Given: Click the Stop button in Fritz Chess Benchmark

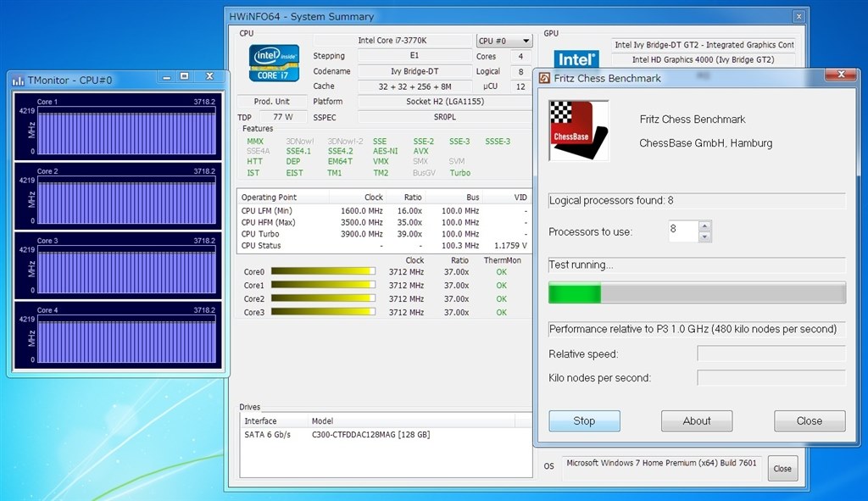Looking at the screenshot, I should click(x=584, y=420).
